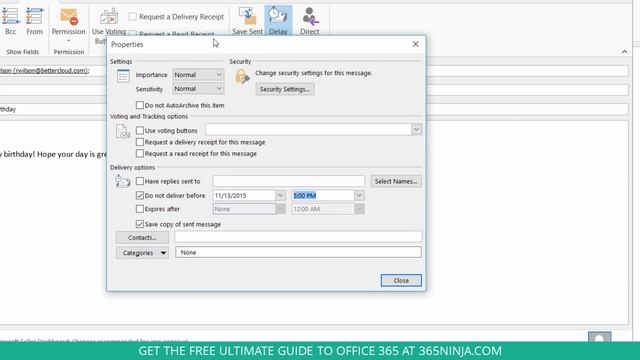Click the voting and tracking options icon
Image resolution: width=640 pixels, height=360 pixels.
tap(123, 131)
